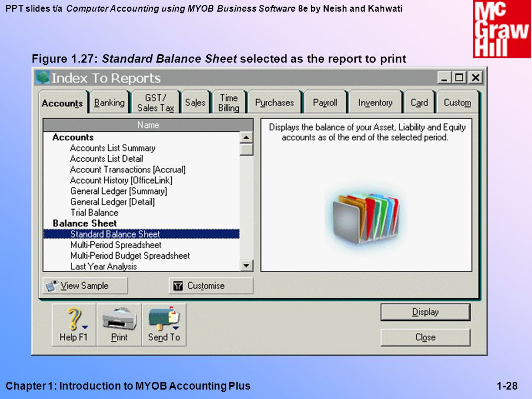Click the Print printer icon

[119, 319]
